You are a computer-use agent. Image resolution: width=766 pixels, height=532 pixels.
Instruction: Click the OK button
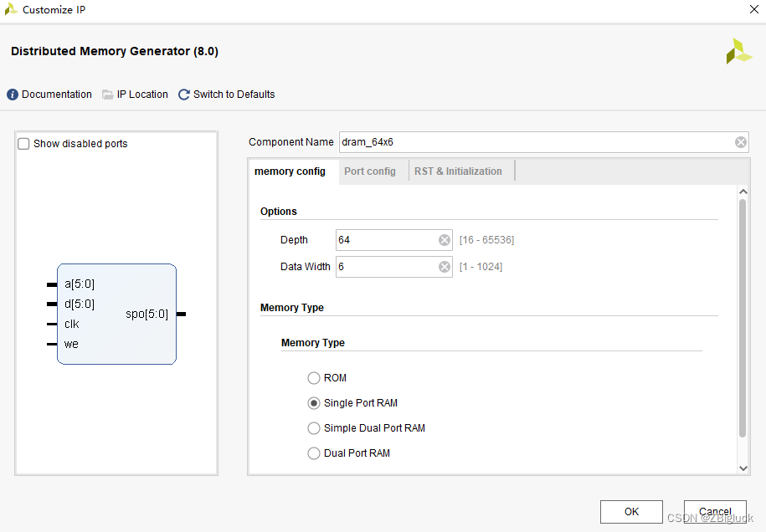pos(631,512)
